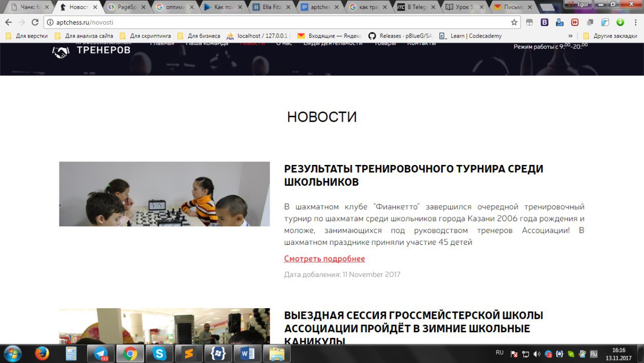Switch to the Письмо mail tab
Viewport: 644px width, 363px height.
tap(513, 8)
